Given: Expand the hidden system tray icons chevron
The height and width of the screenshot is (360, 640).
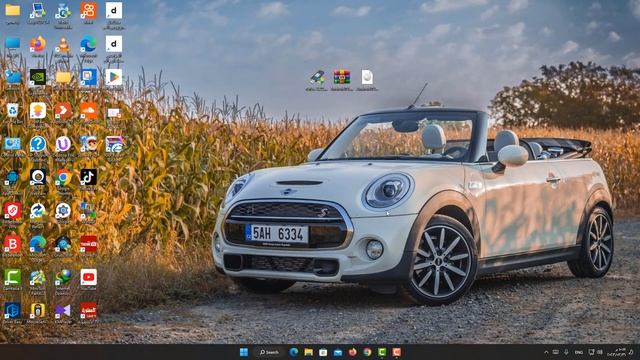Looking at the screenshot, I should (546, 352).
